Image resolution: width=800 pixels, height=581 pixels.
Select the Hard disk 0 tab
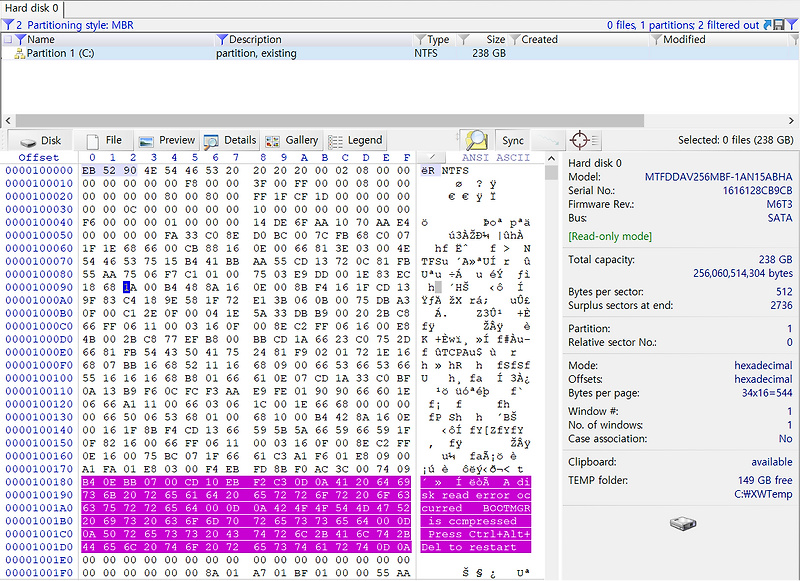pyautogui.click(x=32, y=9)
